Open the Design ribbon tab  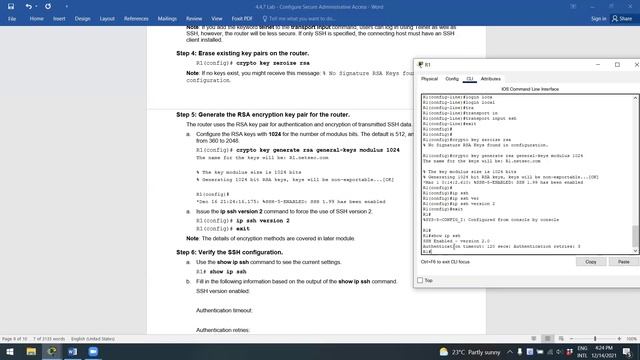click(82, 19)
